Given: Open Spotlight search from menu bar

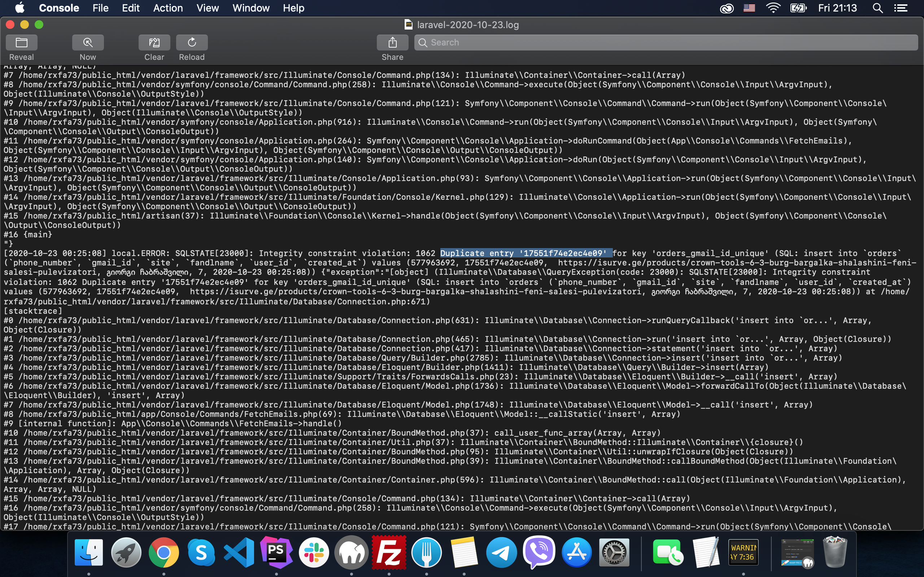Looking at the screenshot, I should tap(877, 8).
